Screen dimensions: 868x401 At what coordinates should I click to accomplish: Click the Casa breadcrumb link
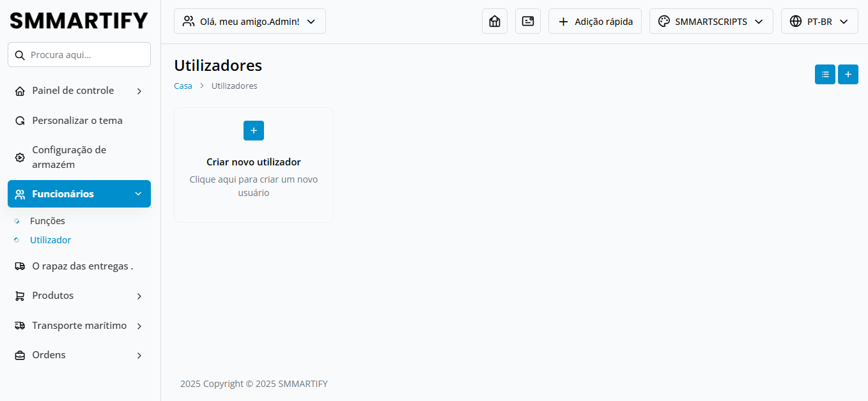click(183, 86)
